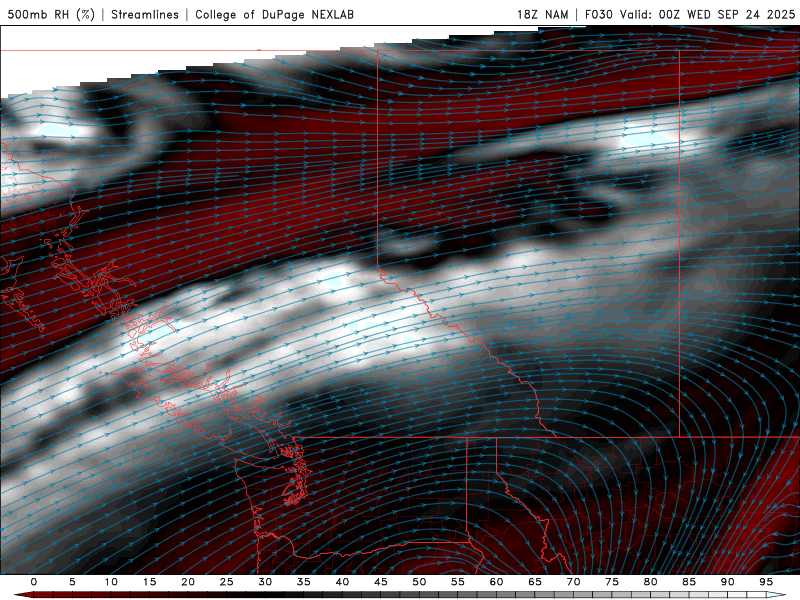The height and width of the screenshot is (600, 800).
Task: Select the '85' label on the color scale
Action: 689,582
